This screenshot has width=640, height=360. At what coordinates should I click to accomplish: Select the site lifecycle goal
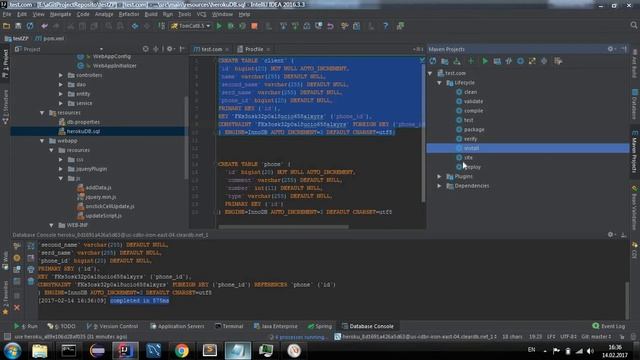coord(464,158)
